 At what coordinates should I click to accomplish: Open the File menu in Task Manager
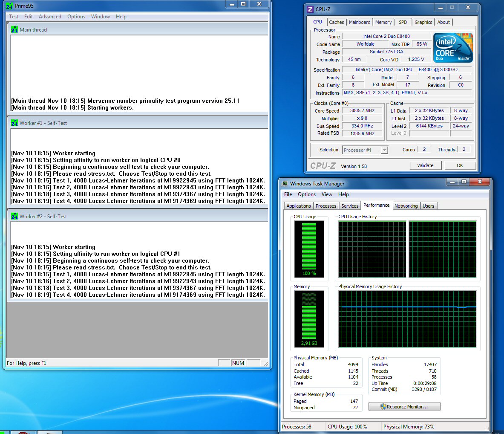(288, 194)
